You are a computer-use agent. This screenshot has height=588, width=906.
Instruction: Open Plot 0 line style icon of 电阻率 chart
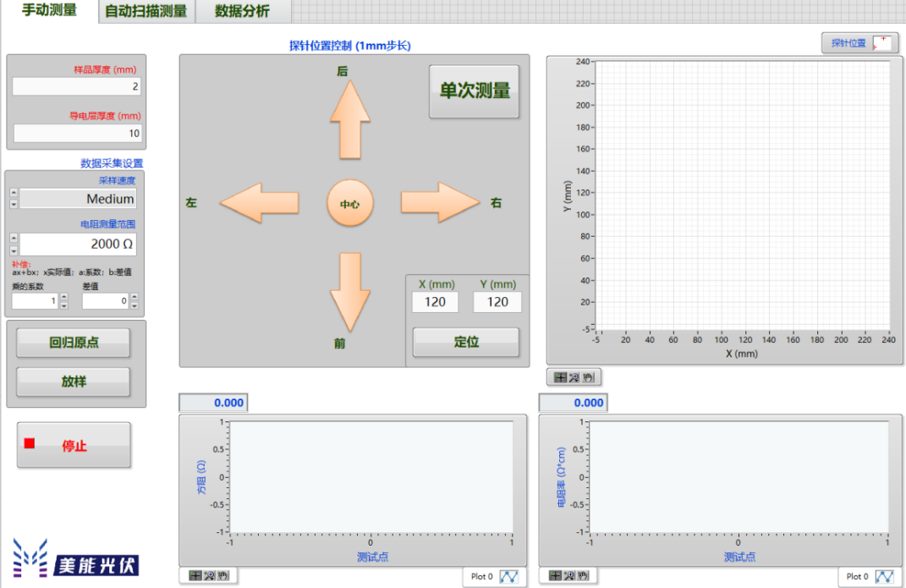click(x=885, y=576)
